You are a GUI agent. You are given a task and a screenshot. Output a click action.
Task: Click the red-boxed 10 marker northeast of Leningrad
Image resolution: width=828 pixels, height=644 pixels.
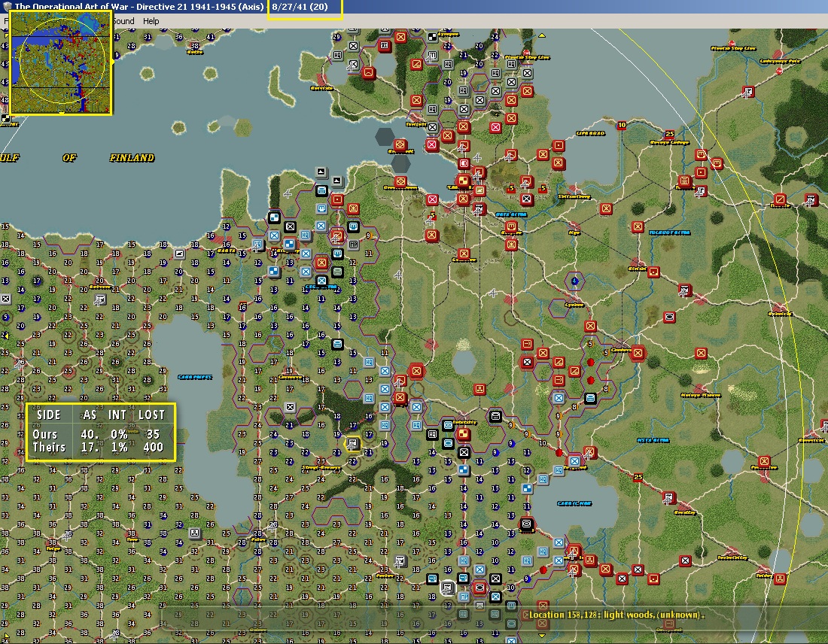point(622,125)
